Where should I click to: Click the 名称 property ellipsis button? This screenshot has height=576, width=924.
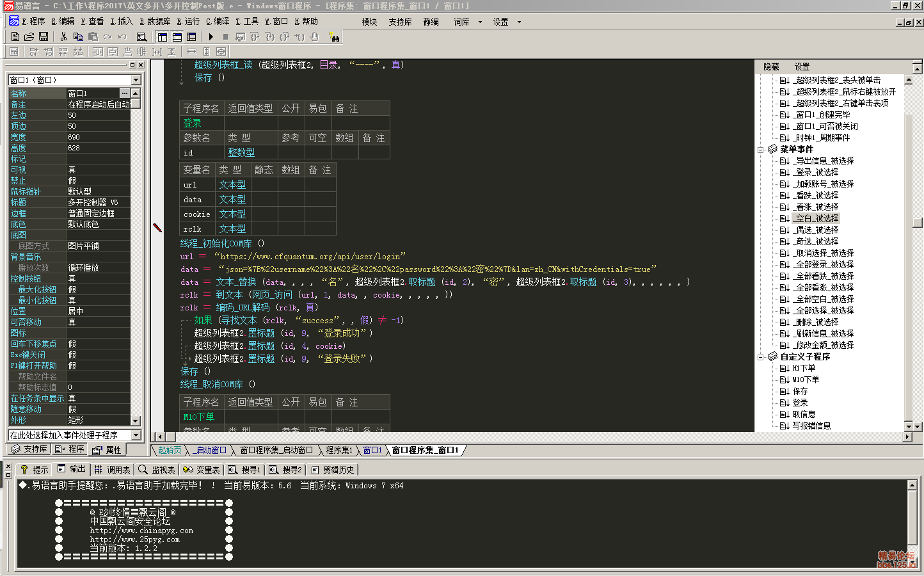(x=125, y=93)
